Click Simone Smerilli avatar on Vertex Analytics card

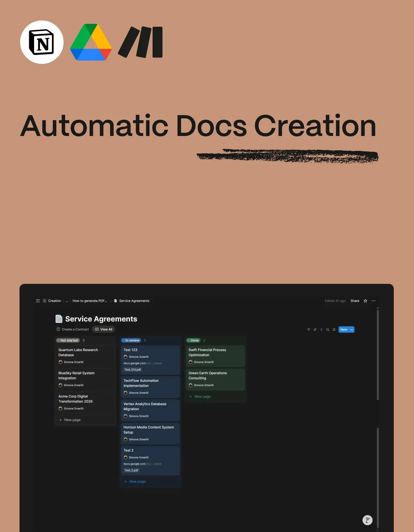[x=125, y=416]
